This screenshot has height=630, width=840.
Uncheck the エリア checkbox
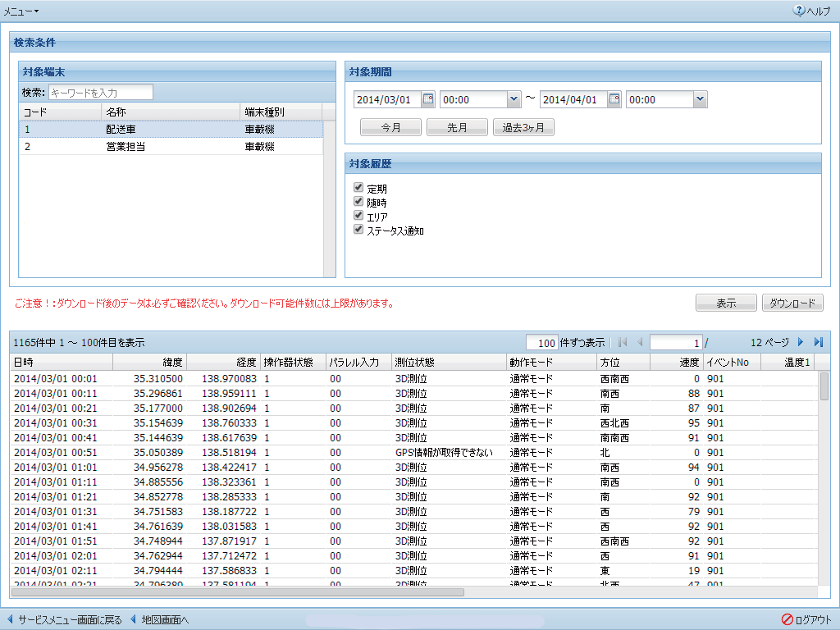(x=358, y=215)
